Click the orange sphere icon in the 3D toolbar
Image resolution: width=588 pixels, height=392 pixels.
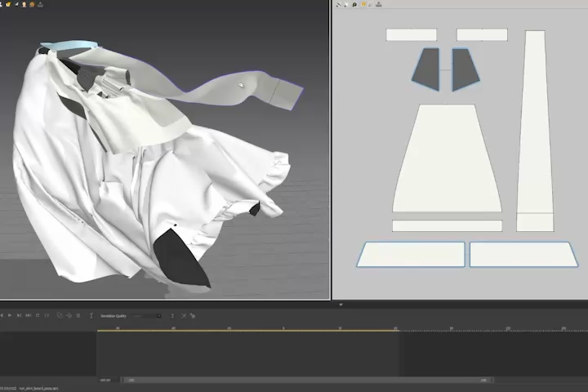[x=32, y=5]
